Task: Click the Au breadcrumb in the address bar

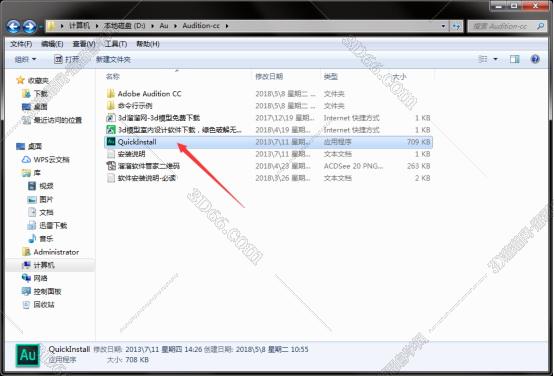Action: (164, 26)
